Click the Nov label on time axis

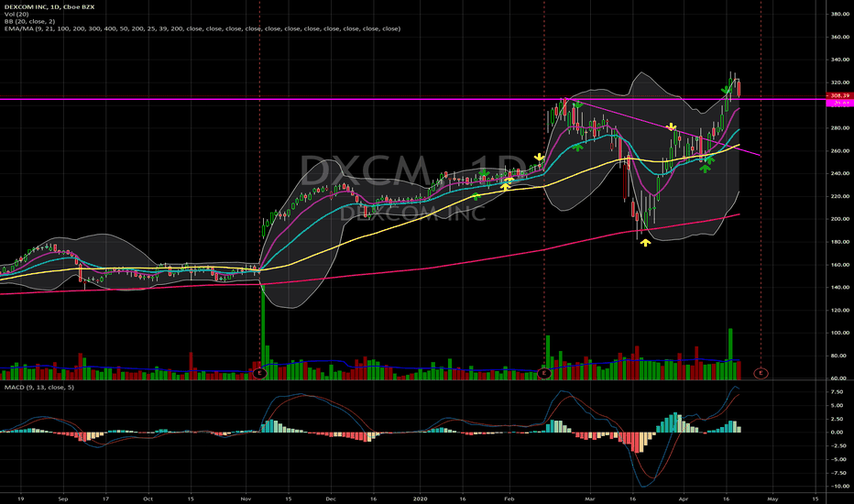click(x=246, y=499)
